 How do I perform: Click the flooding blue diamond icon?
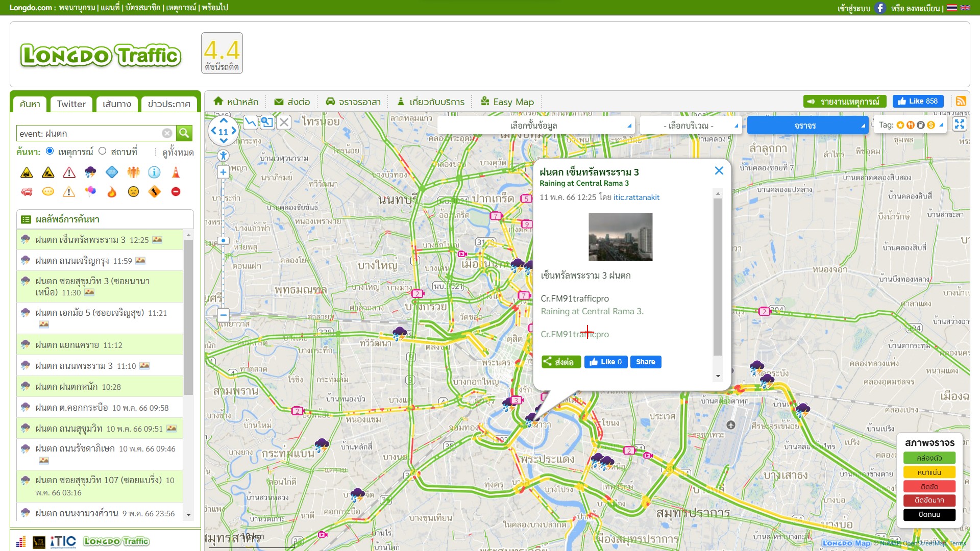(112, 172)
